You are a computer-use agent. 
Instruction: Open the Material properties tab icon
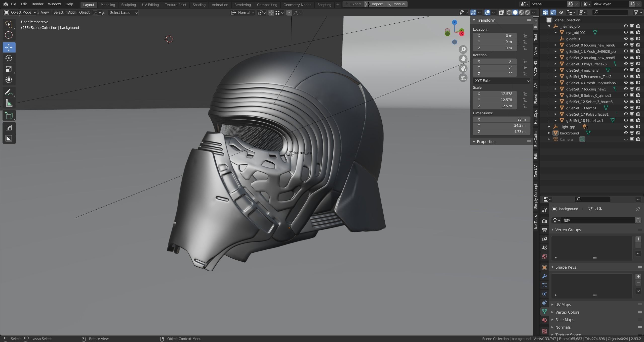tap(544, 320)
